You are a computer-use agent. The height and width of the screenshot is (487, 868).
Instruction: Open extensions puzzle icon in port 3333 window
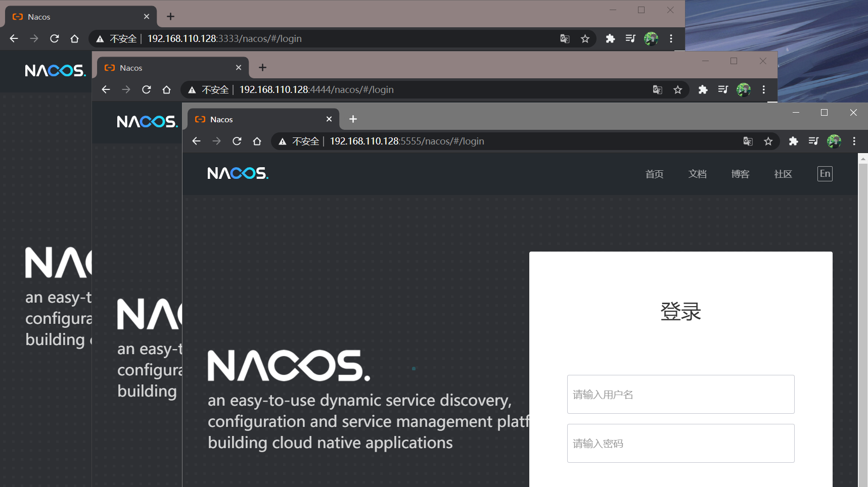coord(611,39)
